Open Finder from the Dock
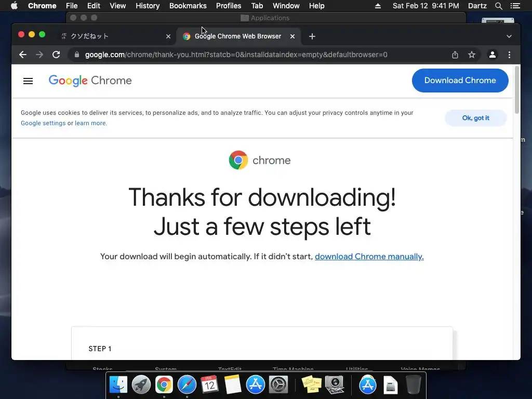This screenshot has height=399, width=532. click(x=118, y=385)
